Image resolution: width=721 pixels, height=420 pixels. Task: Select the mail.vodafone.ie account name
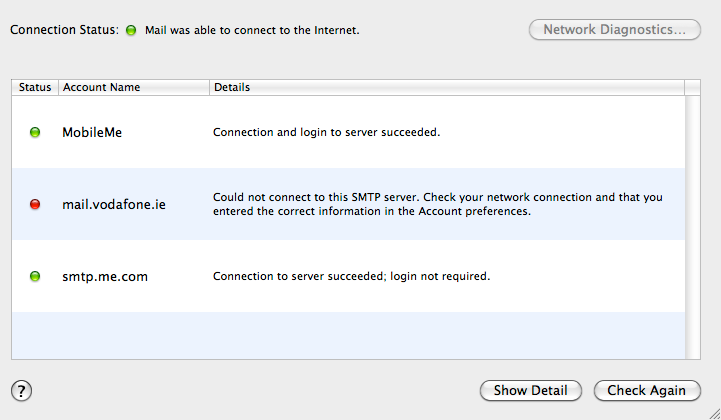114,204
